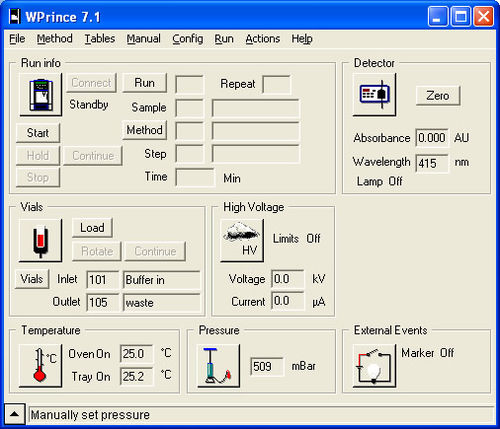Click the 'Oven On' label
This screenshot has height=429, width=500.
[89, 354]
